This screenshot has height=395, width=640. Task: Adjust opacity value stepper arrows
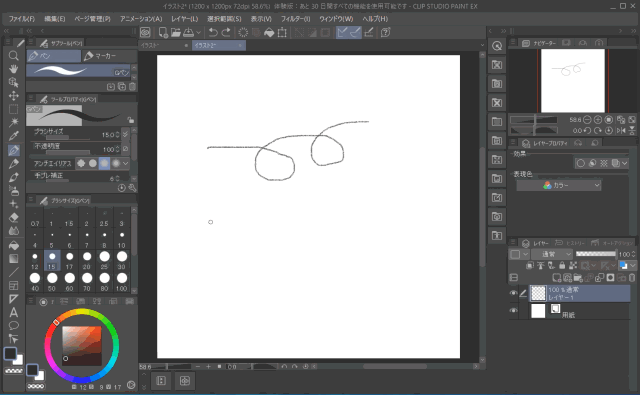point(118,149)
